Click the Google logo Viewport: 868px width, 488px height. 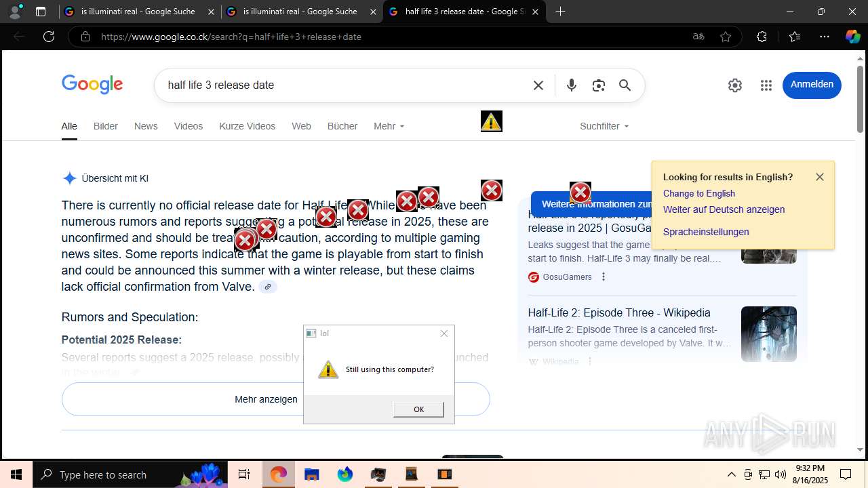pyautogui.click(x=92, y=85)
